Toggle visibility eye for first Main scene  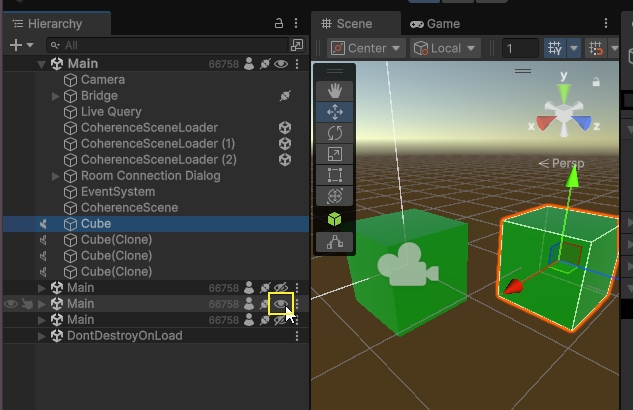(282, 64)
